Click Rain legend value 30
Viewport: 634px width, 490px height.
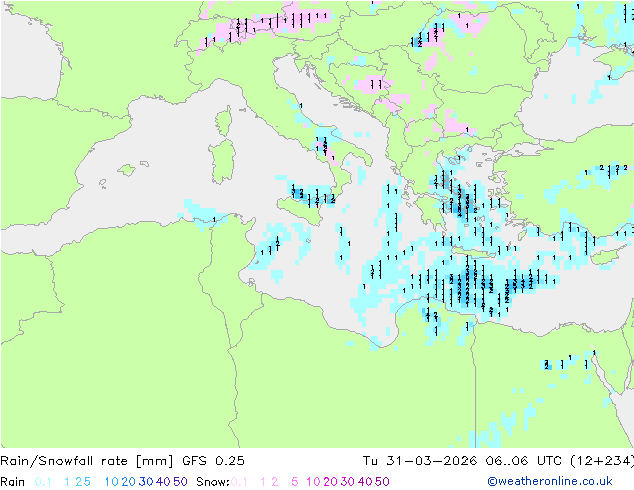click(146, 482)
